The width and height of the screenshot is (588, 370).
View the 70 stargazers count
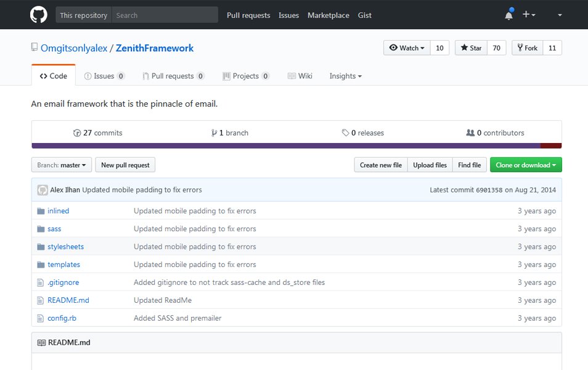point(497,47)
